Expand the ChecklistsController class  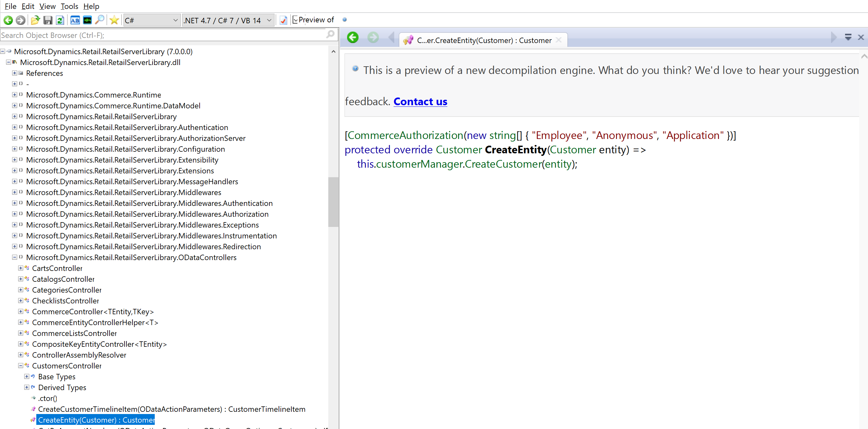pyautogui.click(x=21, y=301)
